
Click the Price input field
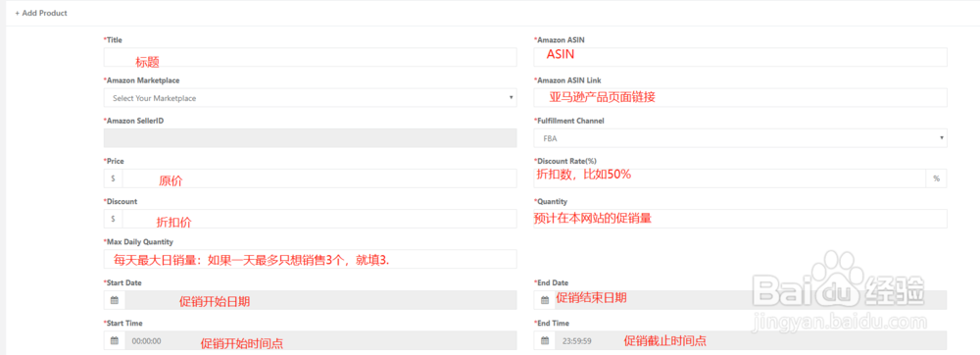(x=319, y=178)
